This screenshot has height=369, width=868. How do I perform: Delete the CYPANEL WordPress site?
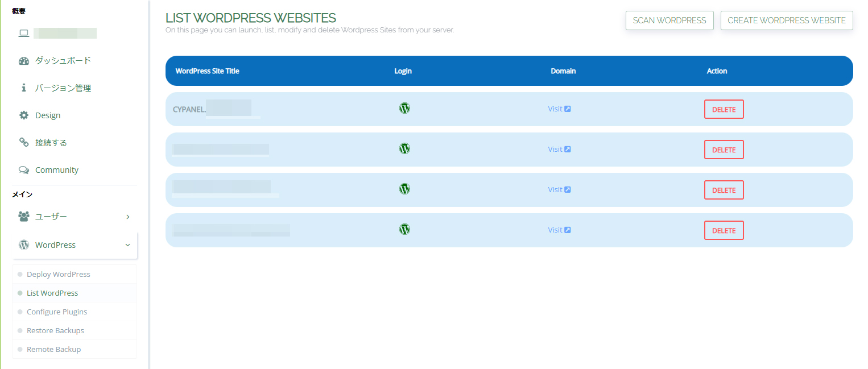pos(724,109)
